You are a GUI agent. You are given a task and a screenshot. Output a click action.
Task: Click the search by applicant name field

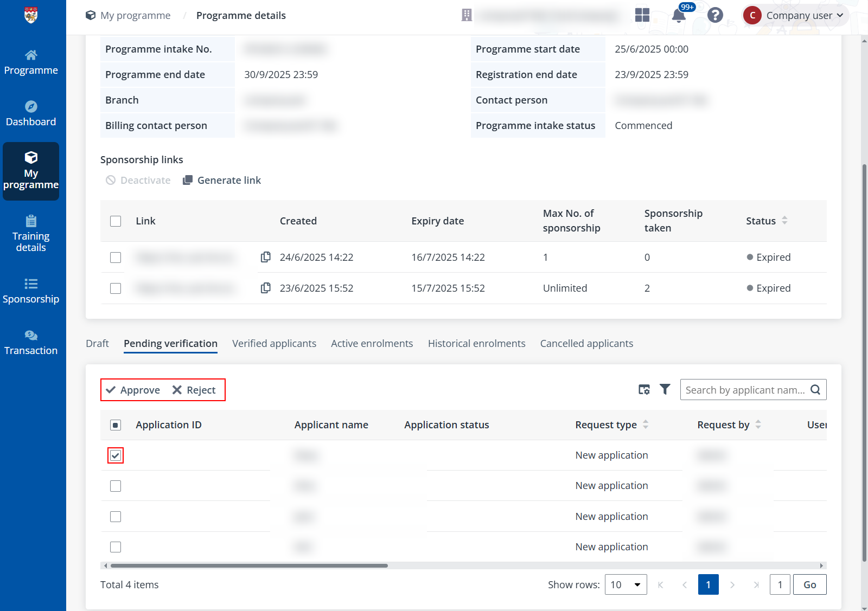click(x=746, y=389)
